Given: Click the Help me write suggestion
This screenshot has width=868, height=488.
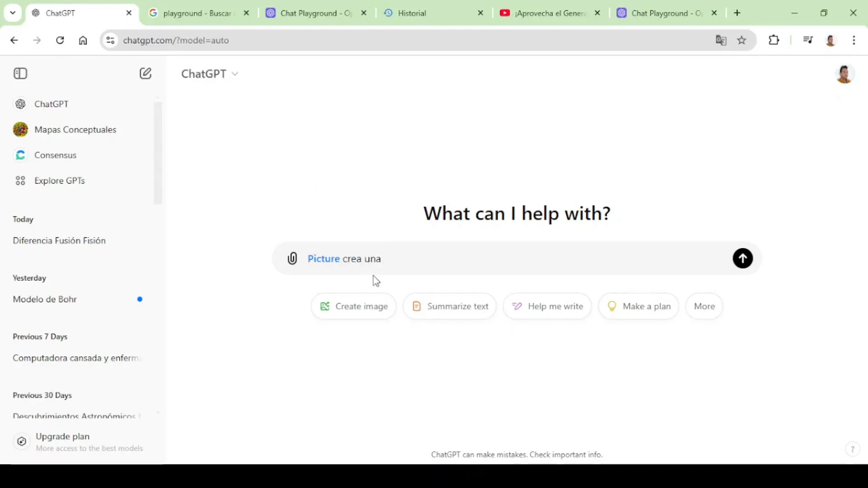Looking at the screenshot, I should click(x=547, y=306).
